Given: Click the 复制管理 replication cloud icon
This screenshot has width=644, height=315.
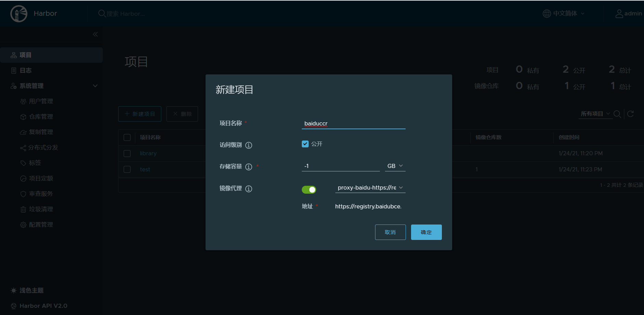Looking at the screenshot, I should pyautogui.click(x=23, y=132).
